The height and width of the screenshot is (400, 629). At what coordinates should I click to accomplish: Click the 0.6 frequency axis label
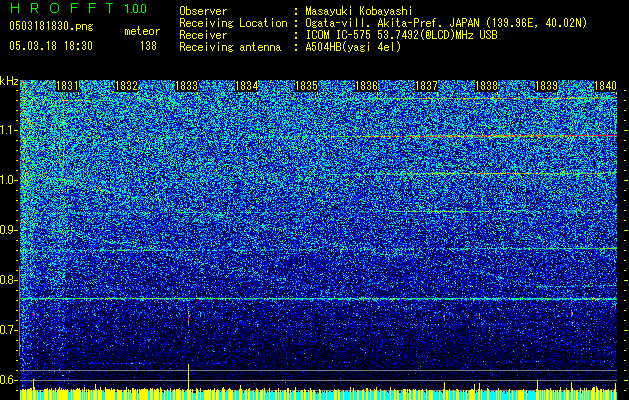pos(9,380)
